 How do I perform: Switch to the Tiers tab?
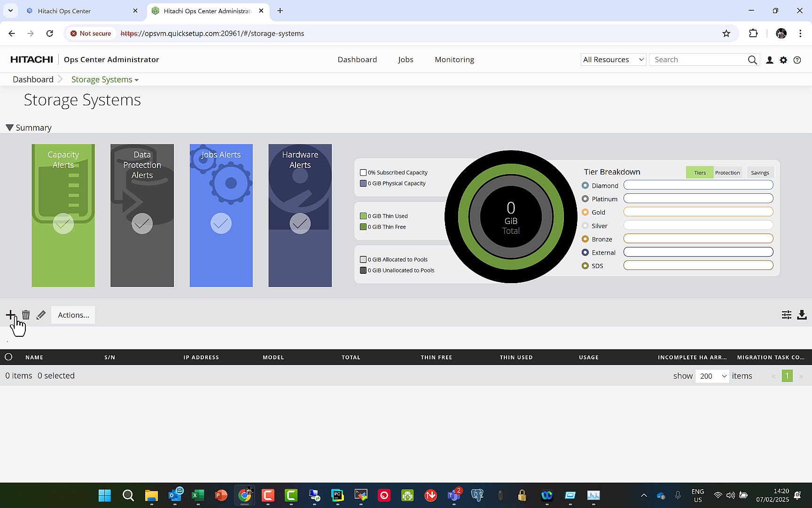700,173
